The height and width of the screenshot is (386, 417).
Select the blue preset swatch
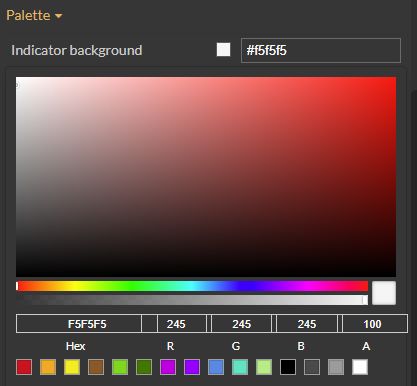(216, 367)
